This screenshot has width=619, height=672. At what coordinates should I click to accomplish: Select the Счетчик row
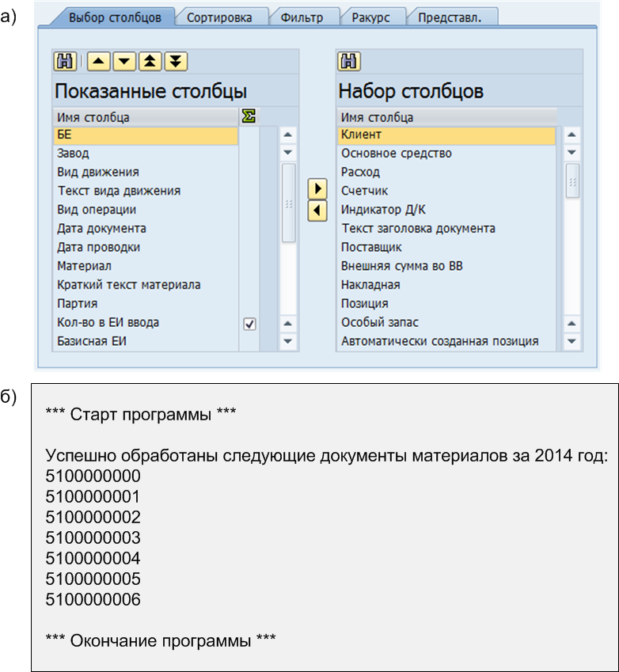(446, 191)
